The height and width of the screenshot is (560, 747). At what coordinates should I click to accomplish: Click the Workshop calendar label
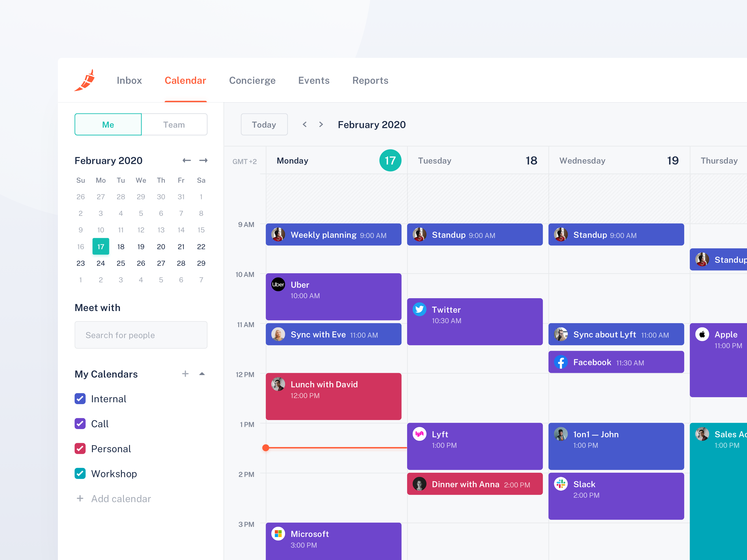(114, 474)
